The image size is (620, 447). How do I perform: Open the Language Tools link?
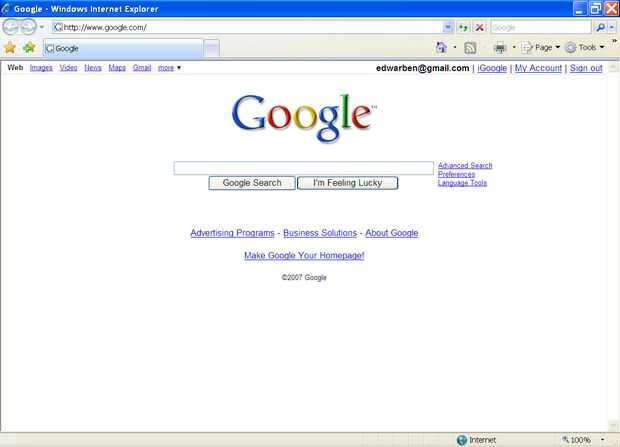[462, 183]
